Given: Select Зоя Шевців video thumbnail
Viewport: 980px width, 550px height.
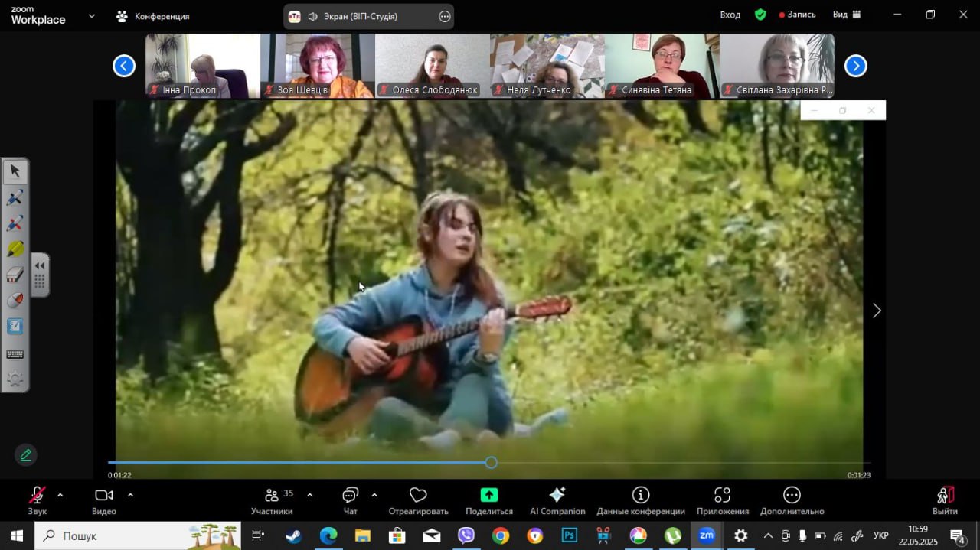Looking at the screenshot, I should pos(318,66).
